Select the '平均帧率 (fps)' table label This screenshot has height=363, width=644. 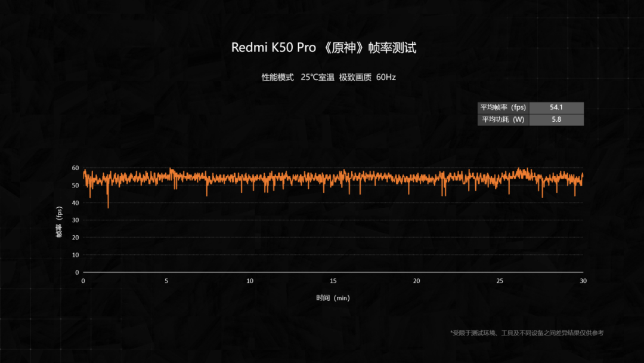503,107
